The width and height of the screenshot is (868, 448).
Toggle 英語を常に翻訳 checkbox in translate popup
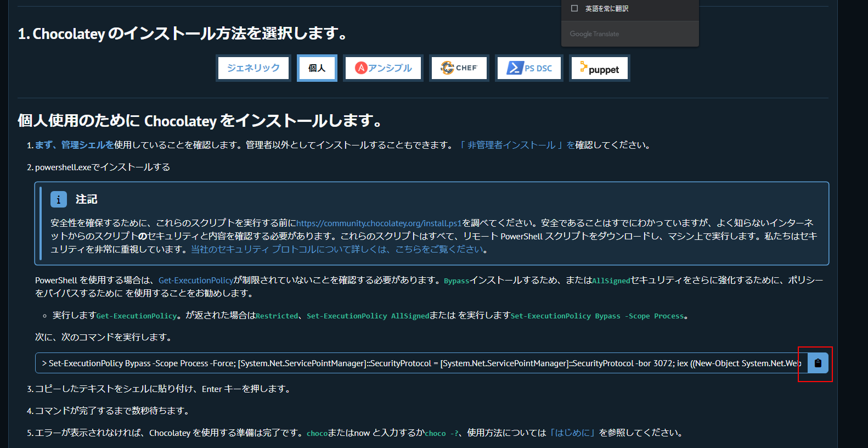[x=574, y=8]
